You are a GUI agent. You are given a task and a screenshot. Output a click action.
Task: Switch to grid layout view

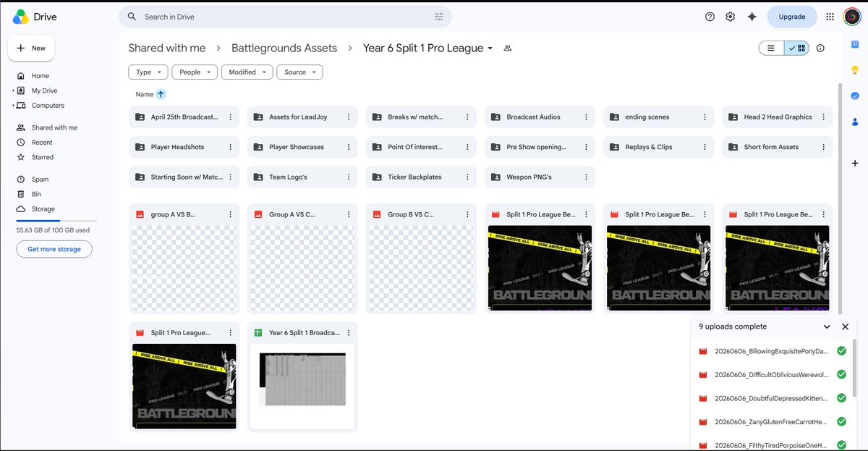(x=797, y=49)
